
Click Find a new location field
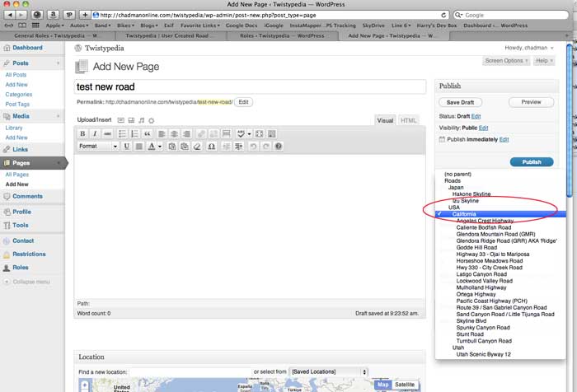[190, 371]
